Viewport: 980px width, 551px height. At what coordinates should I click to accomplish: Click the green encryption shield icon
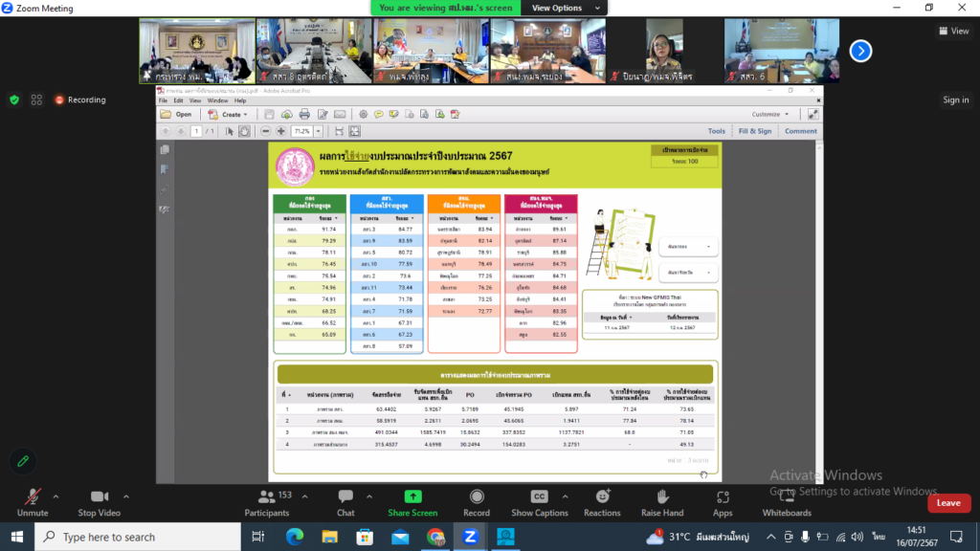(x=14, y=99)
